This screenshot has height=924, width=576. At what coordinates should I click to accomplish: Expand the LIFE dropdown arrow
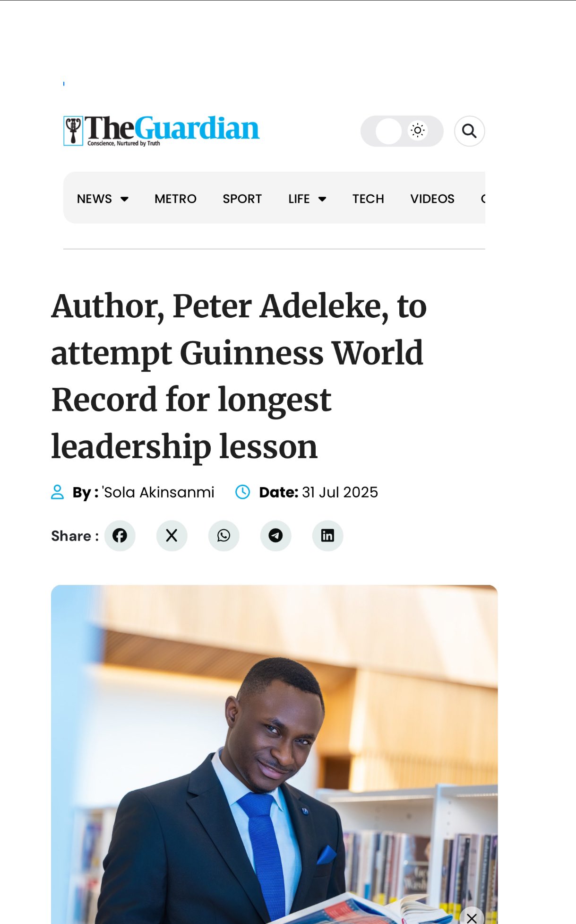(x=322, y=199)
